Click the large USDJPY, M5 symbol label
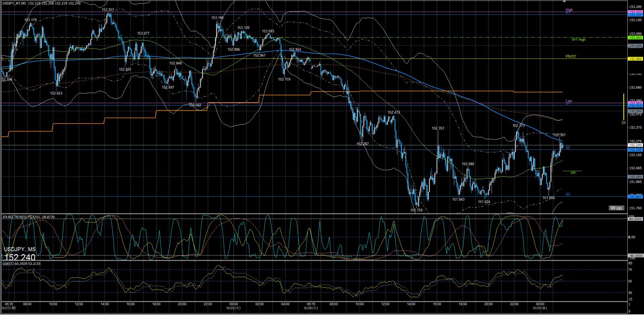The image size is (644, 315). (x=19, y=249)
